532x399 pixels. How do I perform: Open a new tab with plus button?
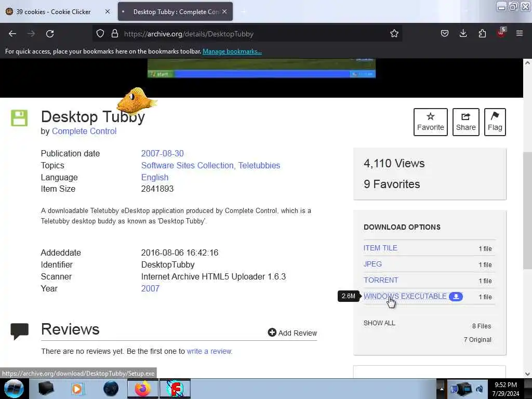(x=243, y=11)
